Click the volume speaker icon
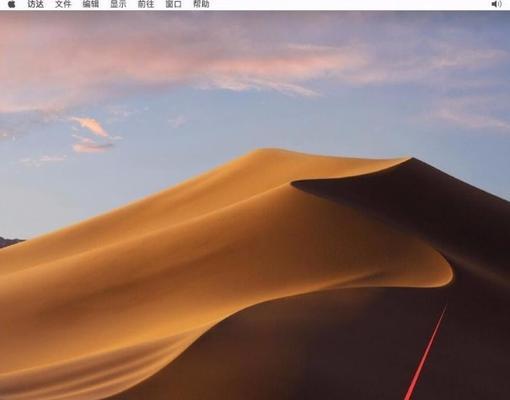This screenshot has height=400, width=510. [x=496, y=4]
